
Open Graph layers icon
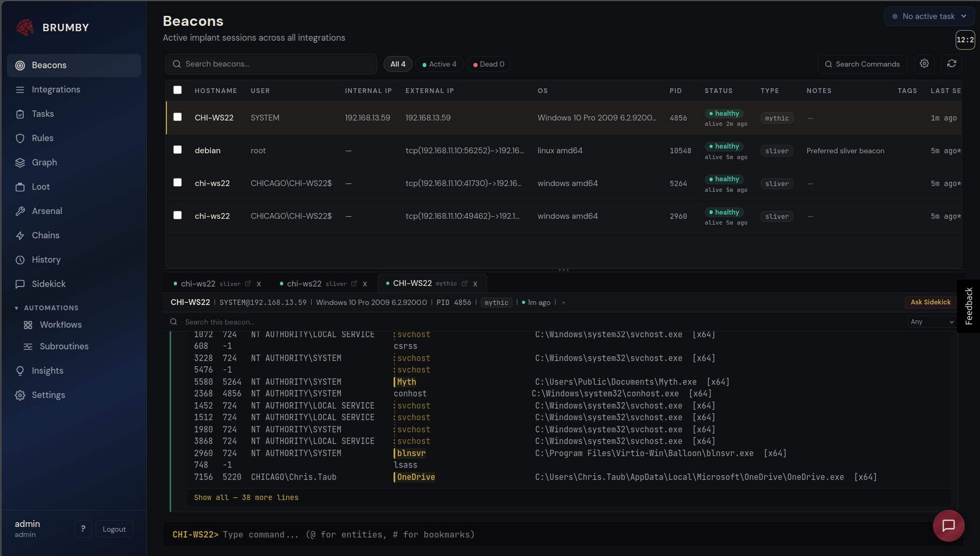(20, 163)
